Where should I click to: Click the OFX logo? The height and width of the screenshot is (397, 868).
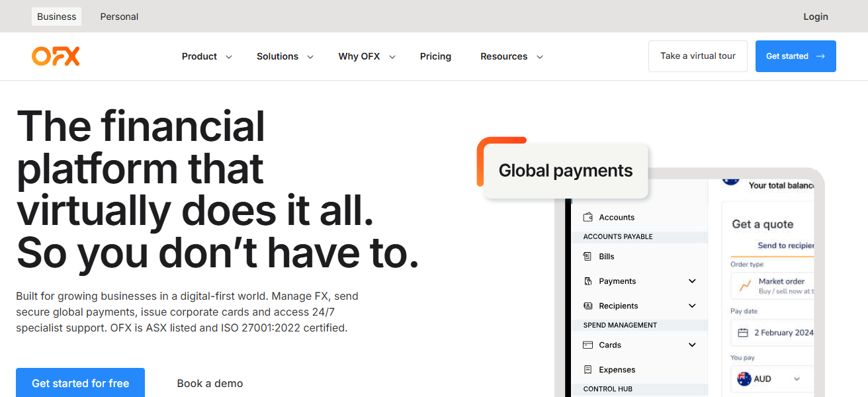[56, 57]
